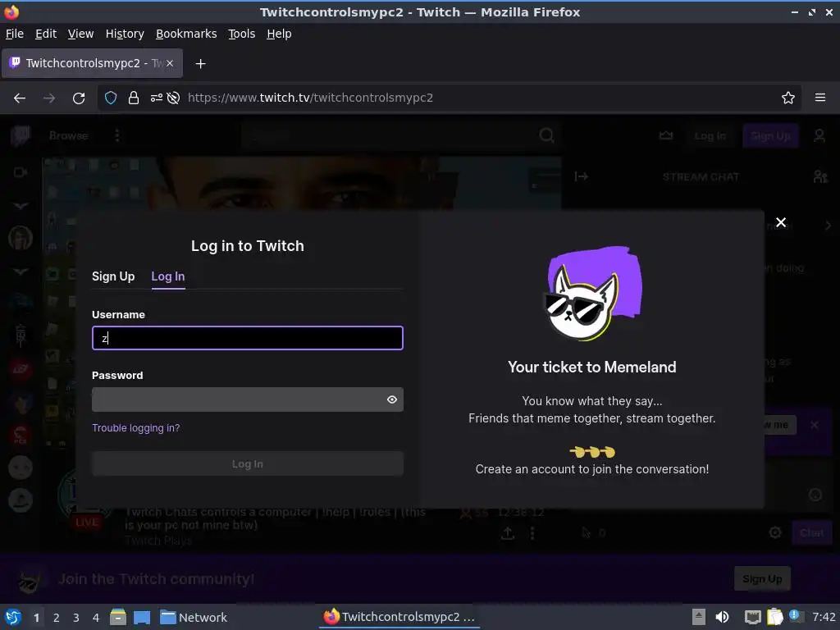840x630 pixels.
Task: Click the user profile avatar icon
Action: (x=819, y=135)
